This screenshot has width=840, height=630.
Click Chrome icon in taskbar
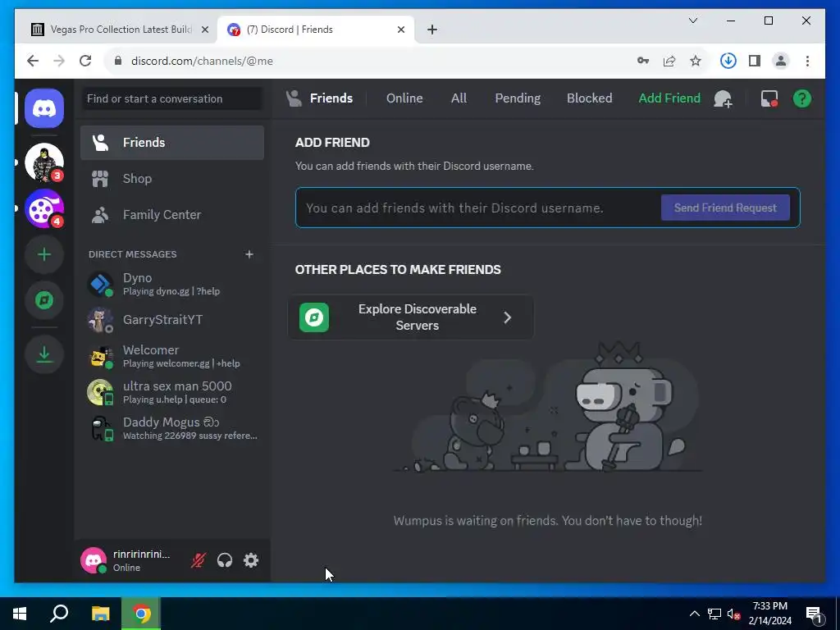point(141,614)
